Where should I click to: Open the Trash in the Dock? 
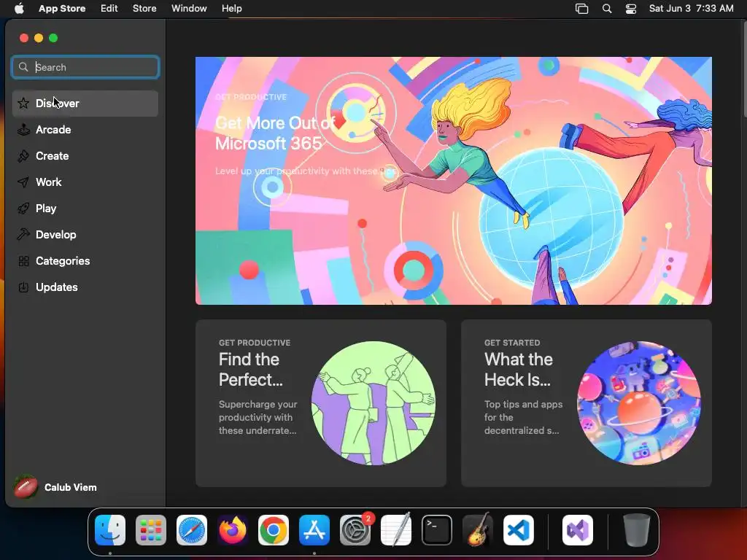click(x=636, y=530)
